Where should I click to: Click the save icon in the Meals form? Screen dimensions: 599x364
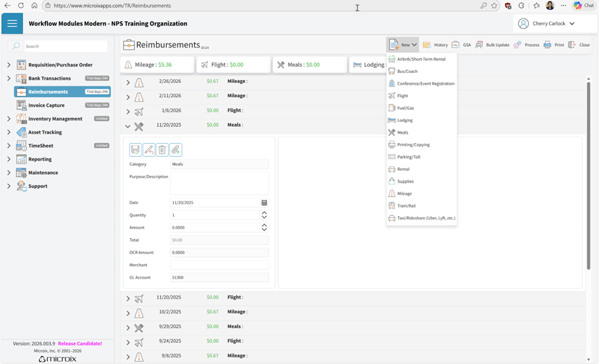point(135,150)
